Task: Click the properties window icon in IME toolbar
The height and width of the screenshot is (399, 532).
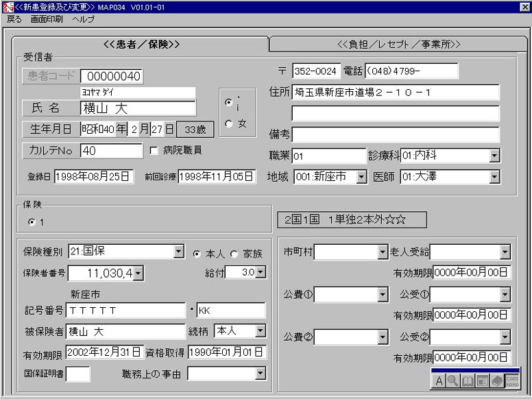Action: (482, 381)
